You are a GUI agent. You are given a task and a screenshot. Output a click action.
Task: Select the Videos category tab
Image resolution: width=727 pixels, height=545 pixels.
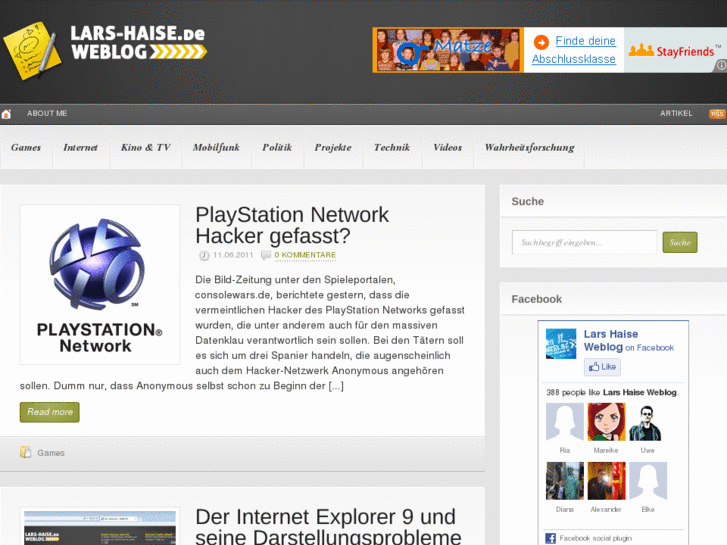(x=448, y=147)
